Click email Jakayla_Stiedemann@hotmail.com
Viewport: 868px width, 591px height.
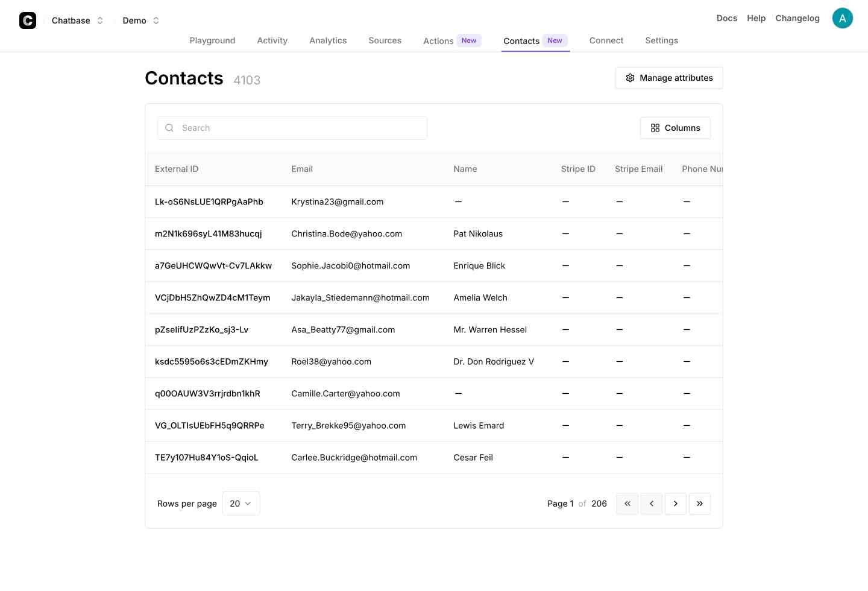360,297
